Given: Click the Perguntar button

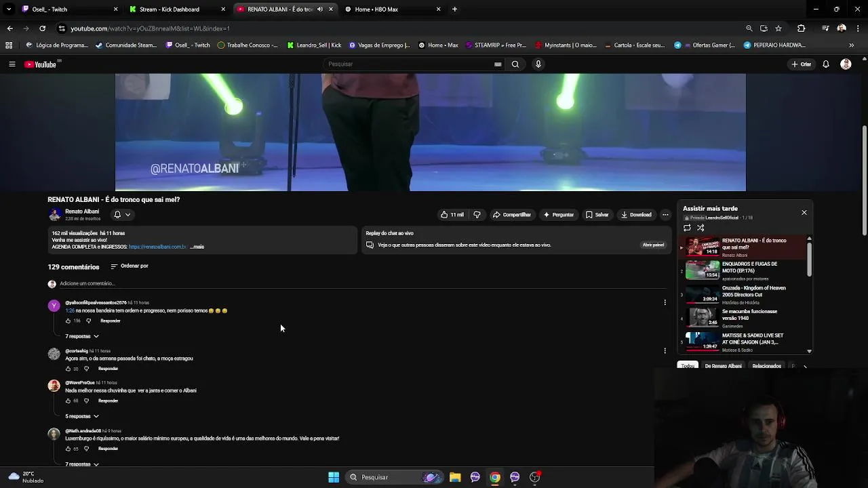Looking at the screenshot, I should (559, 215).
